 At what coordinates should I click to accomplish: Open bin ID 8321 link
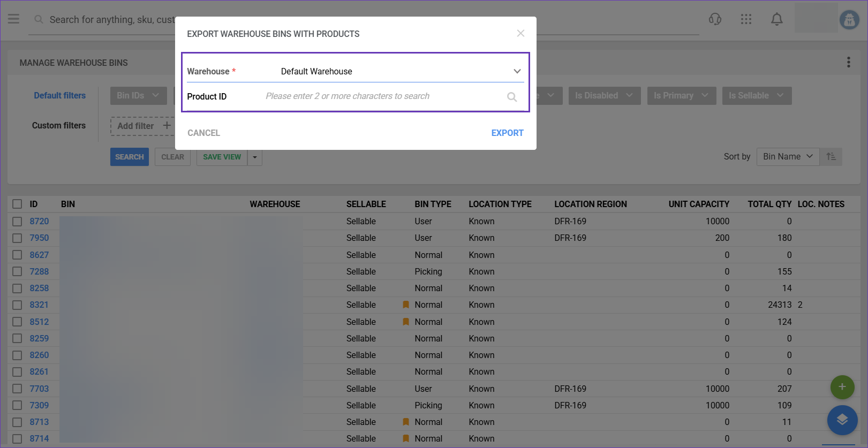tap(39, 305)
